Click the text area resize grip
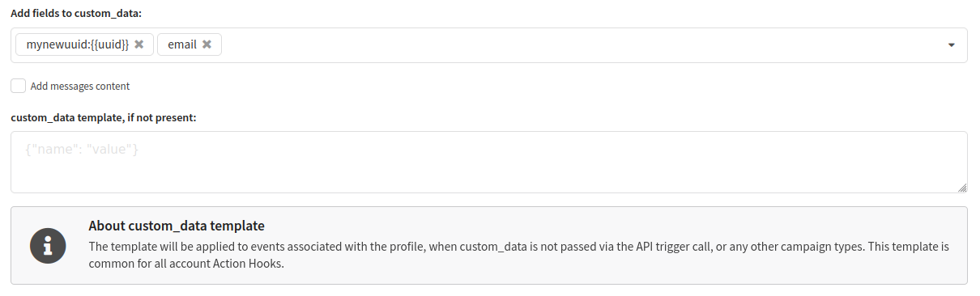The height and width of the screenshot is (296, 980). click(962, 188)
